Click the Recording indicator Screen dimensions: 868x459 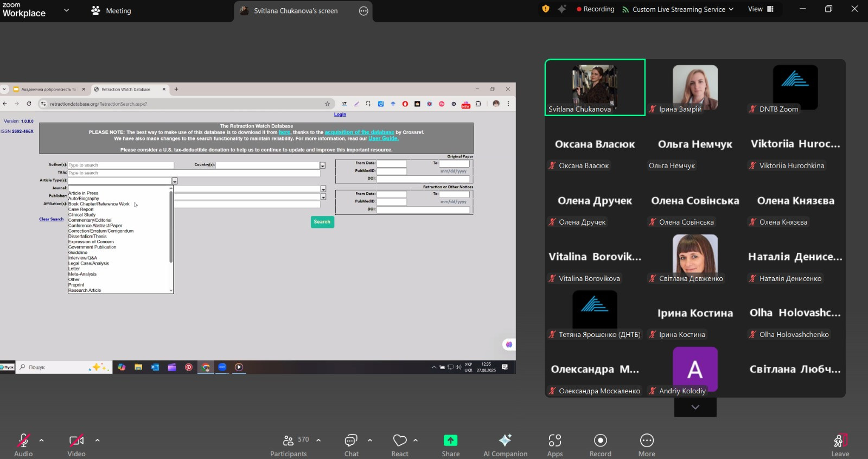595,9
